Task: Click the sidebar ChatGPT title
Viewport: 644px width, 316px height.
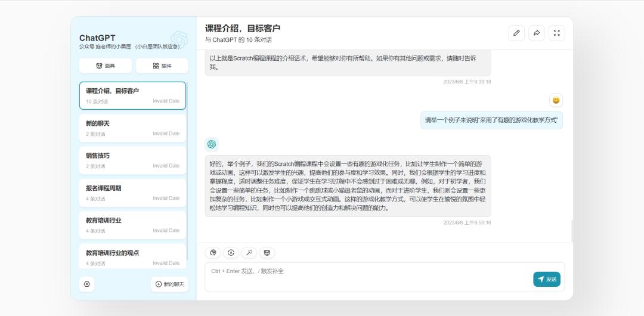Action: click(97, 38)
